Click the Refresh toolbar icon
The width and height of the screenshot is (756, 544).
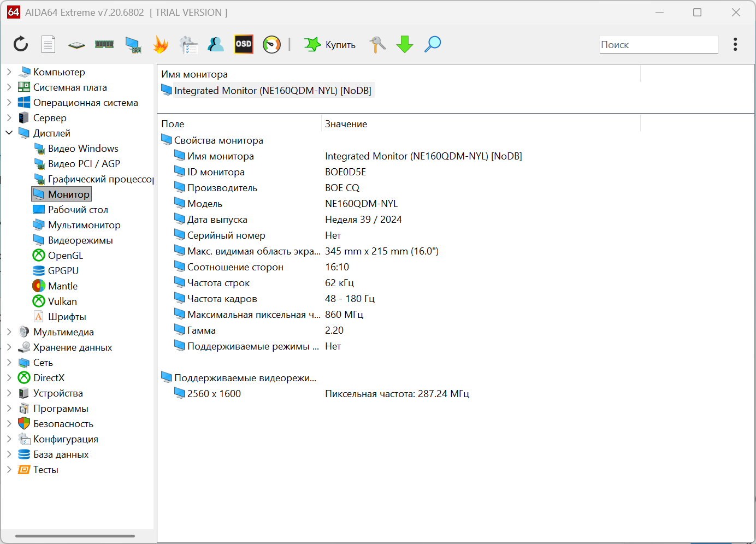point(21,44)
